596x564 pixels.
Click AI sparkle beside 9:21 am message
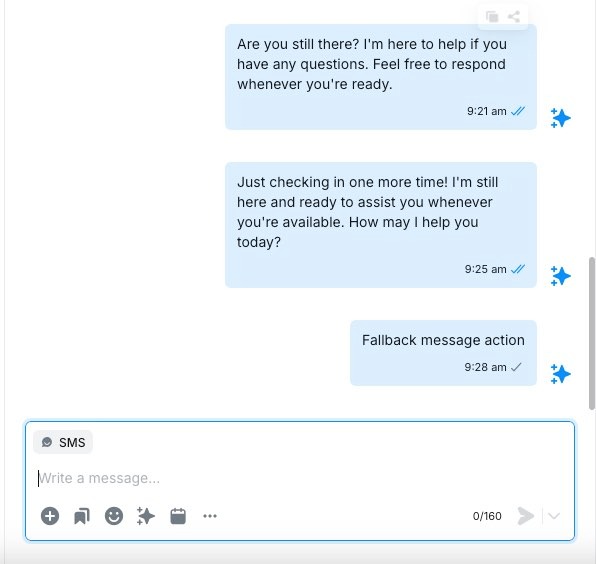pyautogui.click(x=561, y=118)
